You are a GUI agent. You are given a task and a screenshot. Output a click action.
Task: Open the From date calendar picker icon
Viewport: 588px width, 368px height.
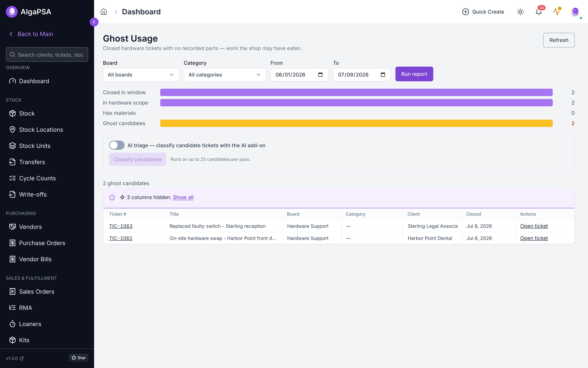tap(320, 75)
